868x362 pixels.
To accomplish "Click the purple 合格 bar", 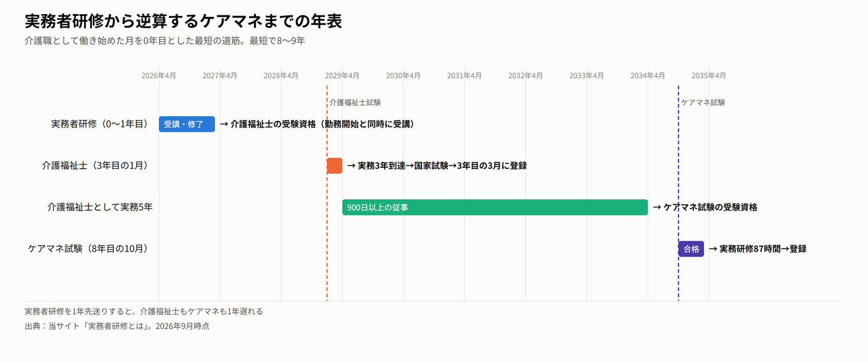I will [x=691, y=249].
